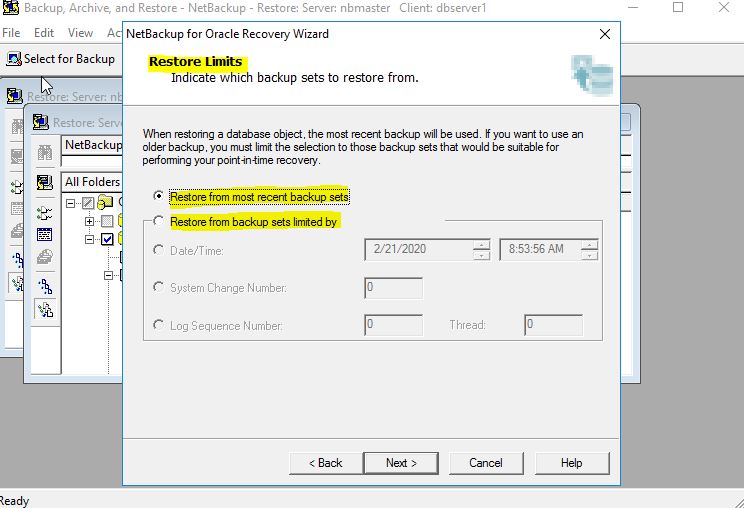Select the System Change Number radio button

click(158, 287)
